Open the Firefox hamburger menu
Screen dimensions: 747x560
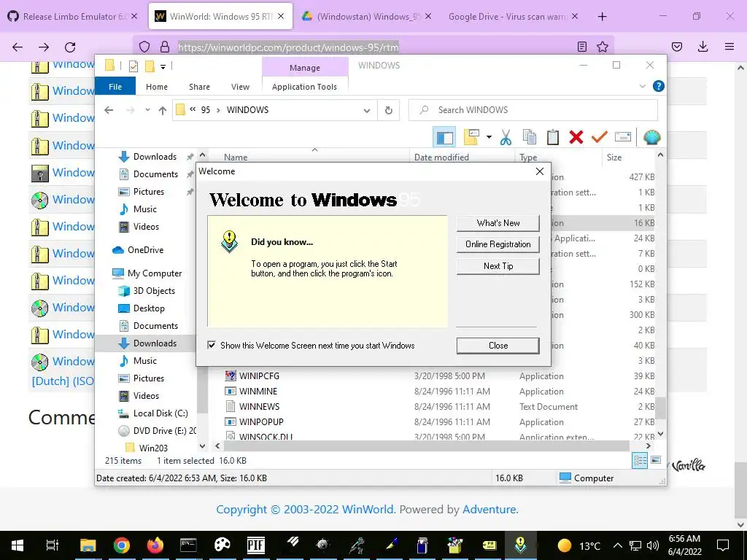[x=729, y=47]
